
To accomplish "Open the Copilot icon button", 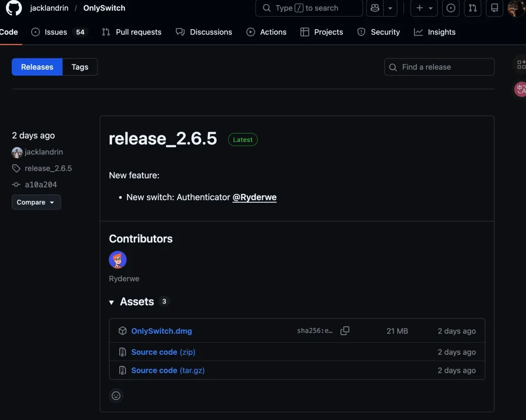I will [375, 8].
